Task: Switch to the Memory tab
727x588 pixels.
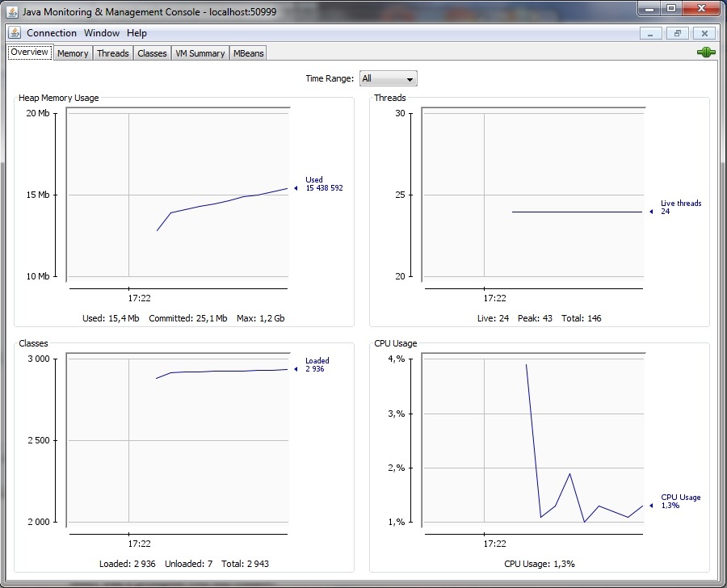Action: tap(73, 53)
